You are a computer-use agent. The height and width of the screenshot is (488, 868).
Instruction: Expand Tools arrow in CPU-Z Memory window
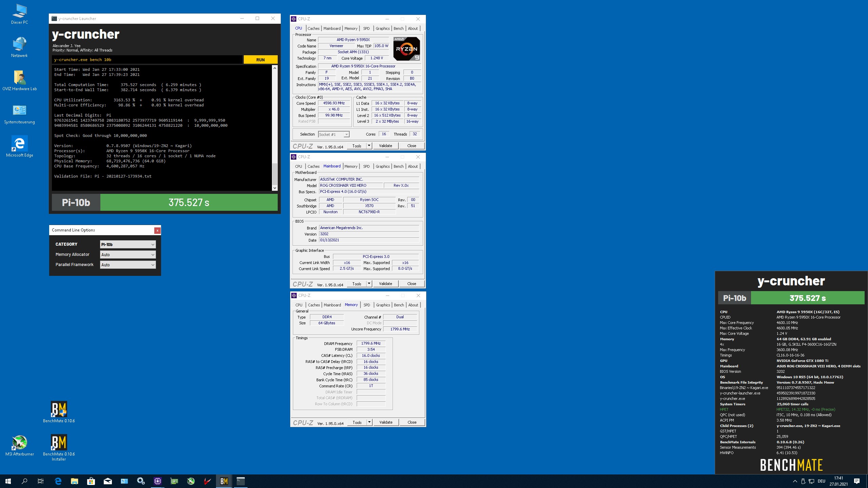tap(369, 422)
